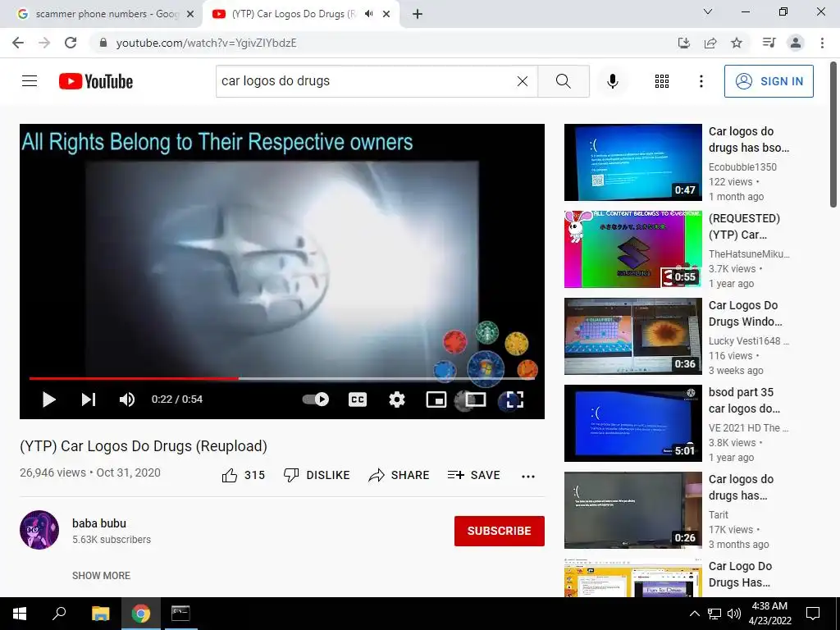Install app icon in address bar
This screenshot has height=630, width=840.
(683, 43)
